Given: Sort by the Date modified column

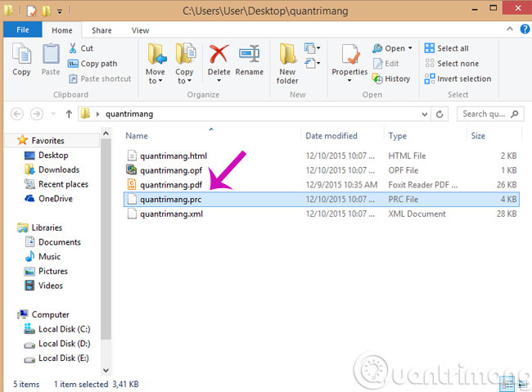Looking at the screenshot, I should (331, 136).
